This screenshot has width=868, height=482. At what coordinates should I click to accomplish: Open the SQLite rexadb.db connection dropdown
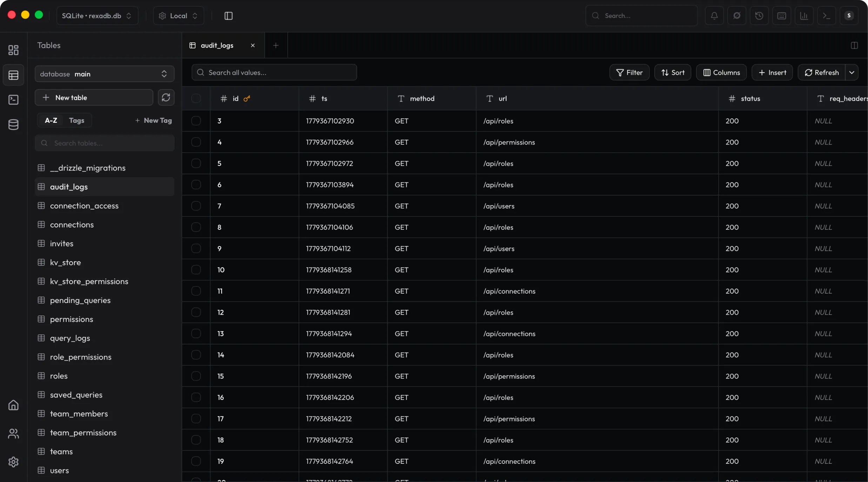coord(97,16)
